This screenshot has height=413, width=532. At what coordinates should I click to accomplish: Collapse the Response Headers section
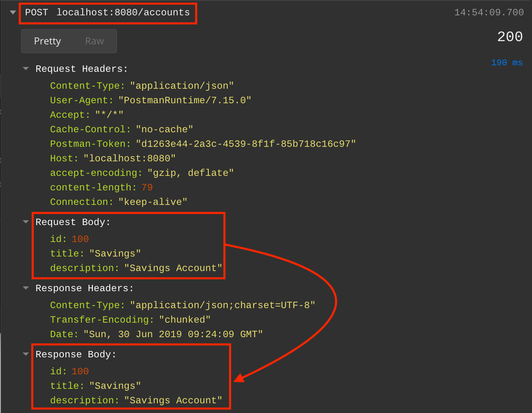[x=25, y=288]
